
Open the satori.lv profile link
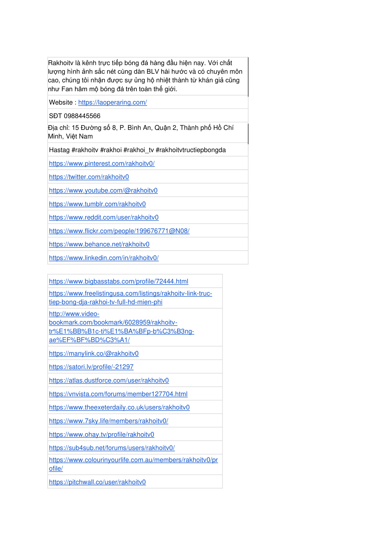click(x=91, y=367)
